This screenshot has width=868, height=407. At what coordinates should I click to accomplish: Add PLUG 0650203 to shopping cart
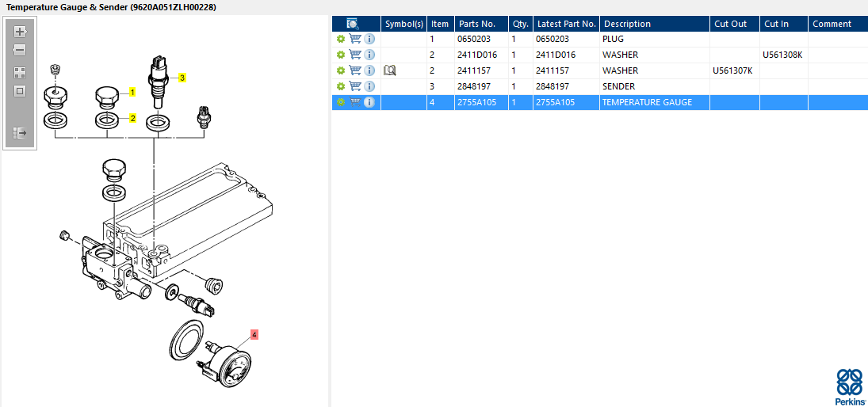pyautogui.click(x=355, y=39)
